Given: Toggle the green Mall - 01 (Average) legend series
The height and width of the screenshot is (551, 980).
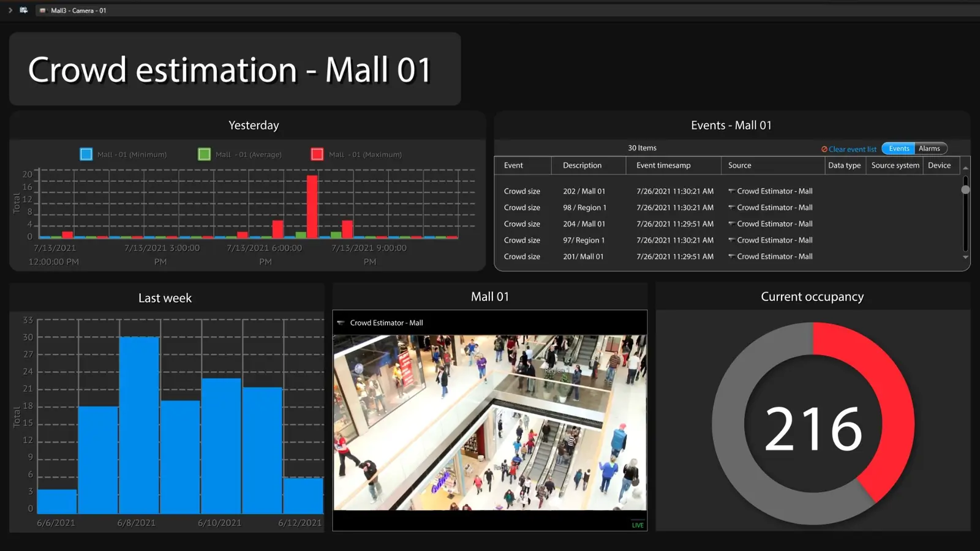Looking at the screenshot, I should 205,154.
